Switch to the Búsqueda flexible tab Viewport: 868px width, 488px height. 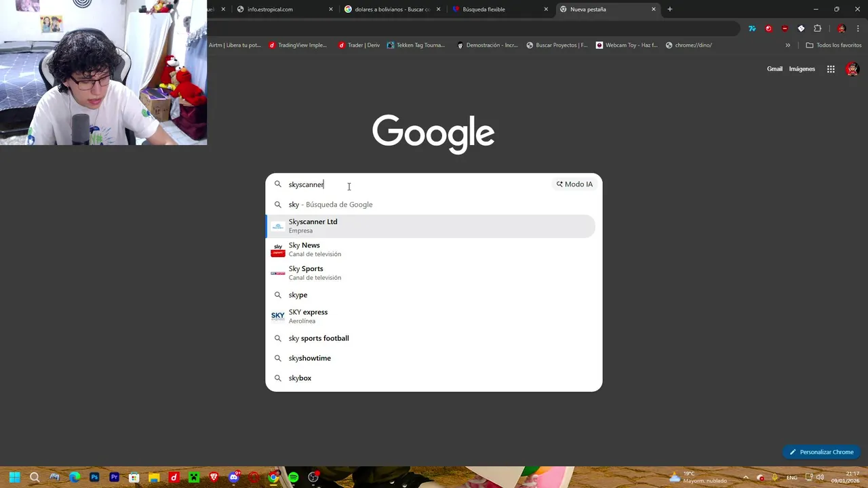click(500, 9)
